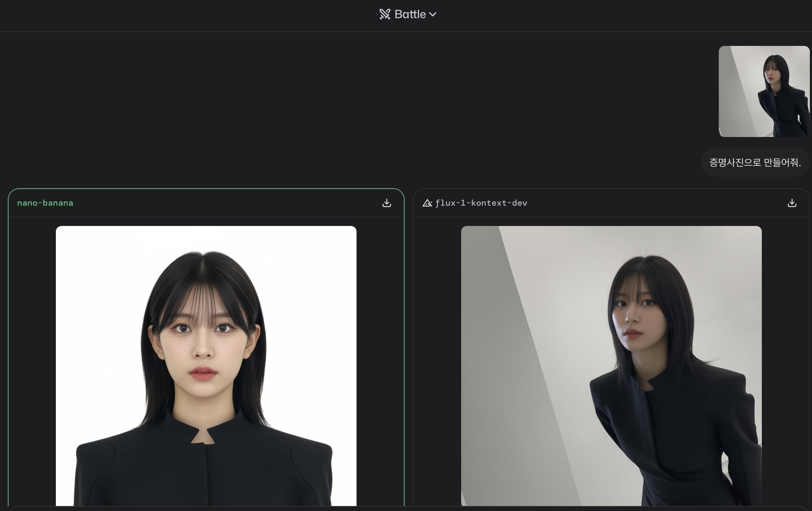Click the crossed-swords Battle icon
The image size is (812, 511).
[385, 14]
